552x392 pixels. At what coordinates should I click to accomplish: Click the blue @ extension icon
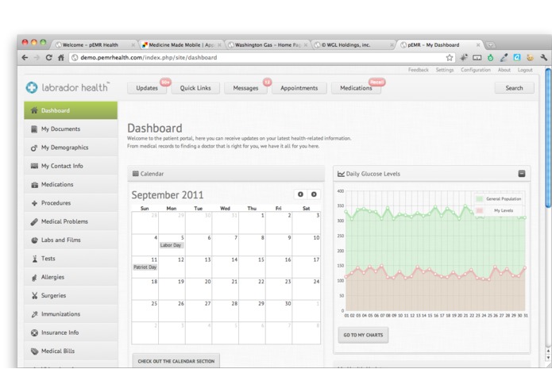tap(517, 57)
